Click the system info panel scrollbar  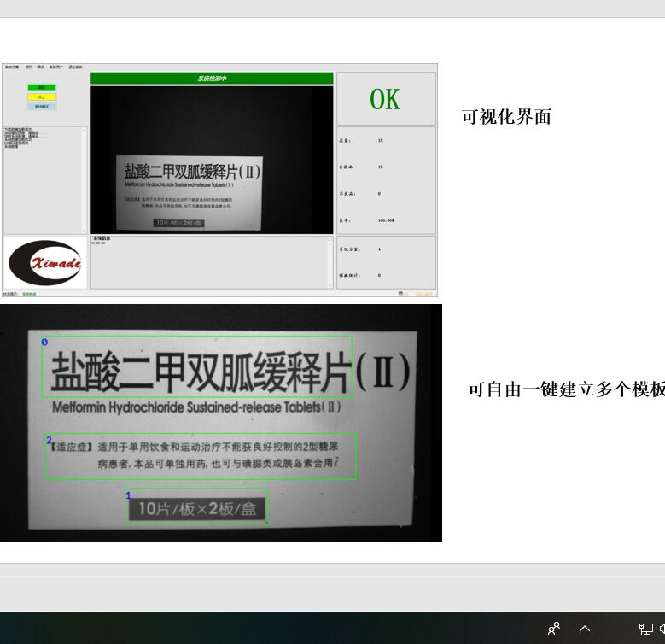[x=330, y=262]
